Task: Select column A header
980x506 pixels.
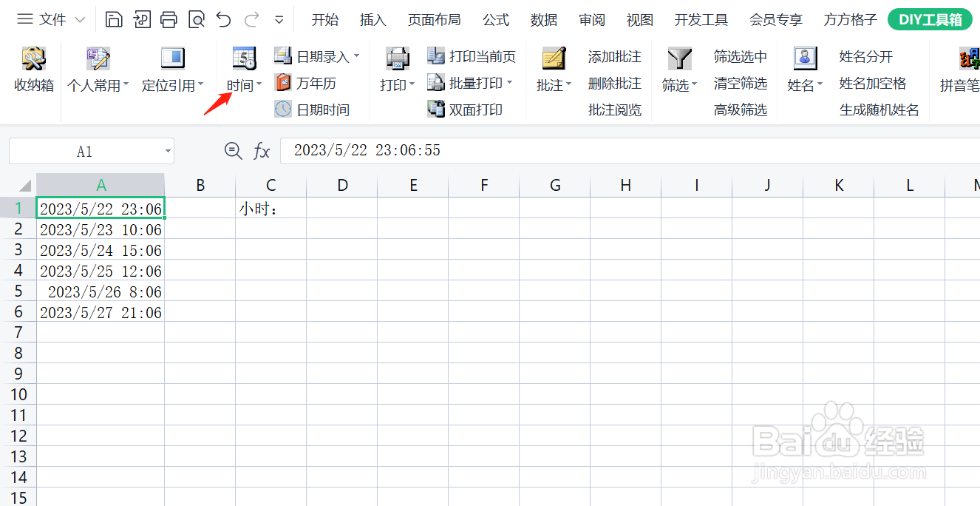Action: [x=101, y=186]
